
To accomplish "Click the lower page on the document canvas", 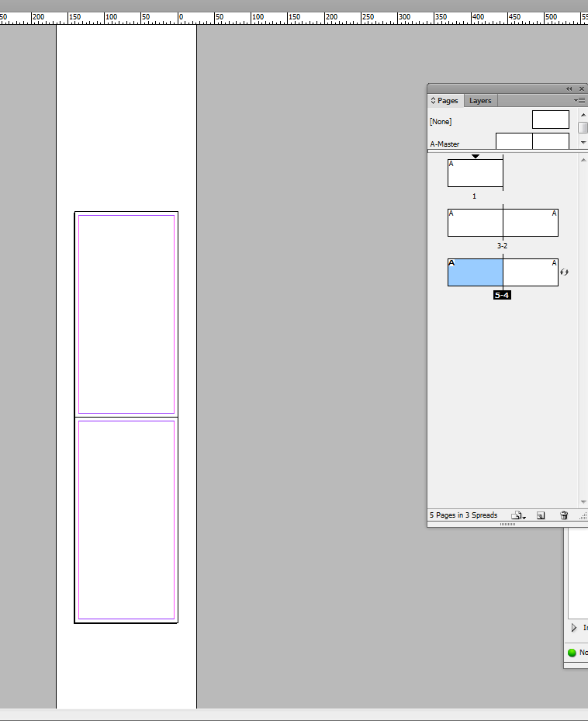I will [126, 520].
